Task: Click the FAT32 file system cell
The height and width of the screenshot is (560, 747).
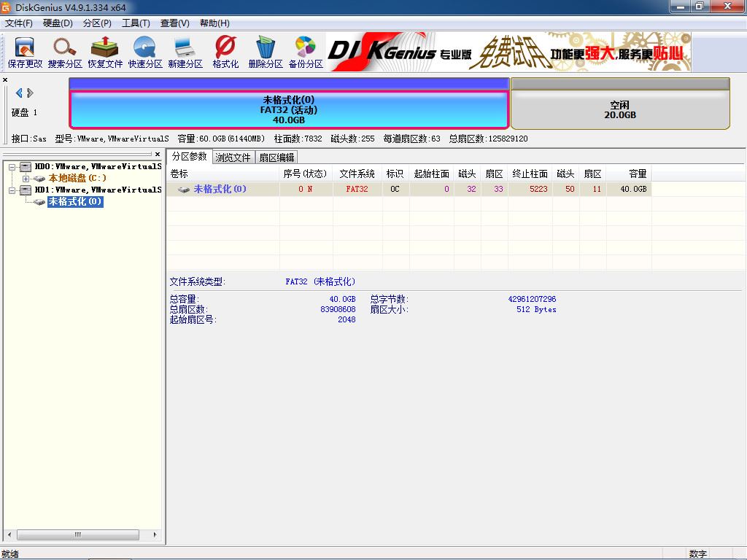Action: tap(357, 189)
